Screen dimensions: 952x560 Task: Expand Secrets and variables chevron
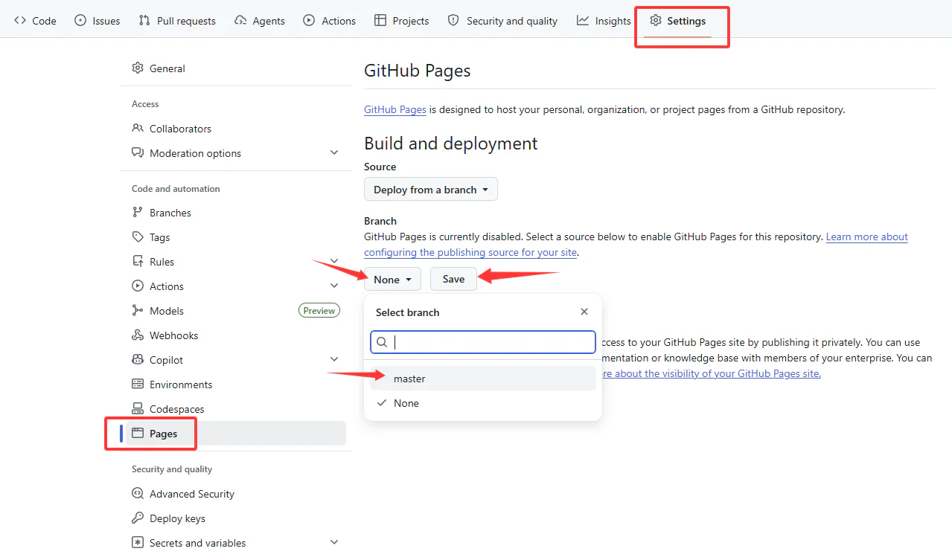click(334, 543)
